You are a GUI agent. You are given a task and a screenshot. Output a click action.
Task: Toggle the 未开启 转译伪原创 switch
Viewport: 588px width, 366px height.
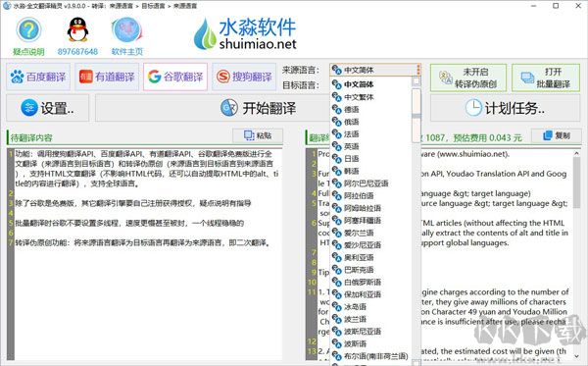468,78
